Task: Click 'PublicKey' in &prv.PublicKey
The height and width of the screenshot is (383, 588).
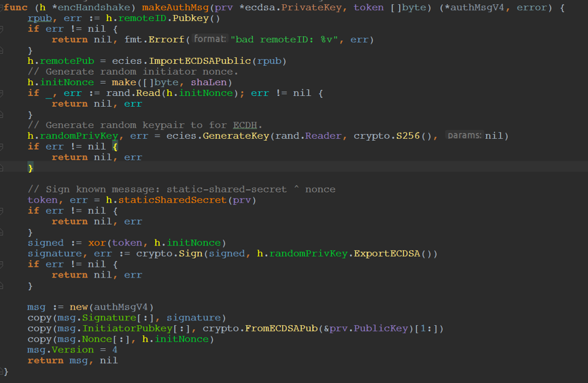Action: [381, 328]
